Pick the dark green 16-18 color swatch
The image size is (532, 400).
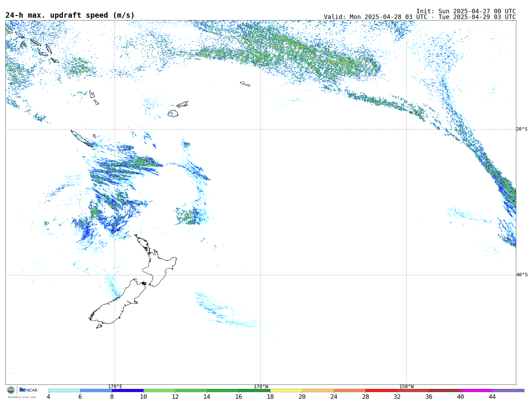[254, 391]
